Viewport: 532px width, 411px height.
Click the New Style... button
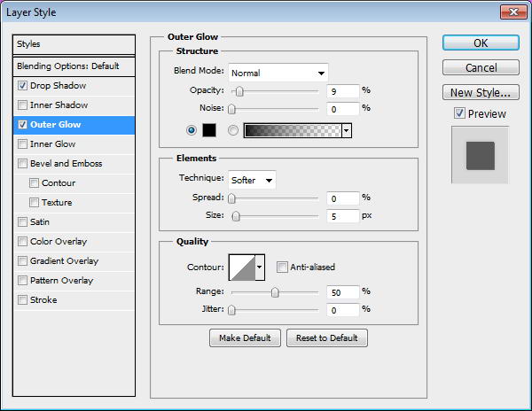tap(481, 92)
